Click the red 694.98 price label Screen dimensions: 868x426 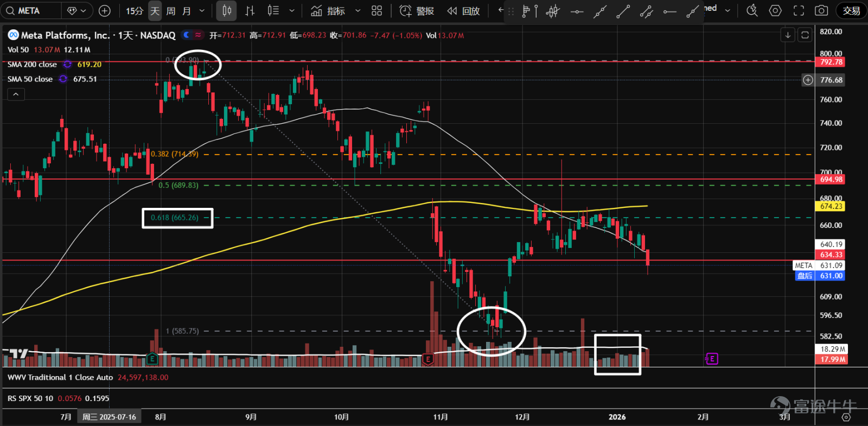[831, 179]
